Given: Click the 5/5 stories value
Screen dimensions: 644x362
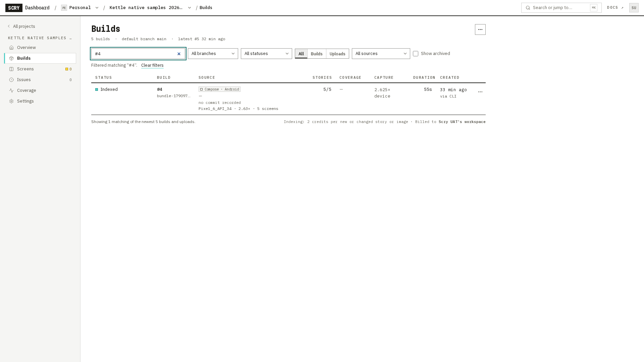Looking at the screenshot, I should (327, 89).
